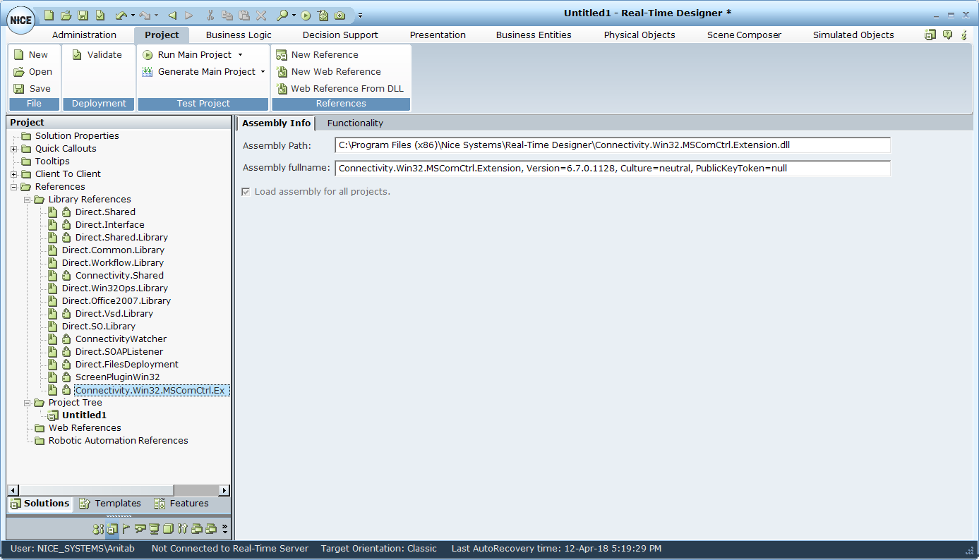This screenshot has height=560, width=979.
Task: Click the flag icon in bottom navigation strip
Action: coord(126,529)
